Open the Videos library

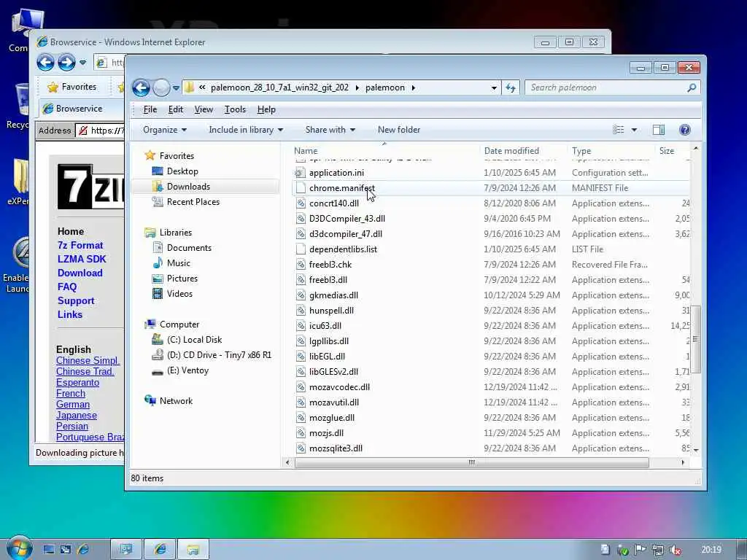(179, 294)
